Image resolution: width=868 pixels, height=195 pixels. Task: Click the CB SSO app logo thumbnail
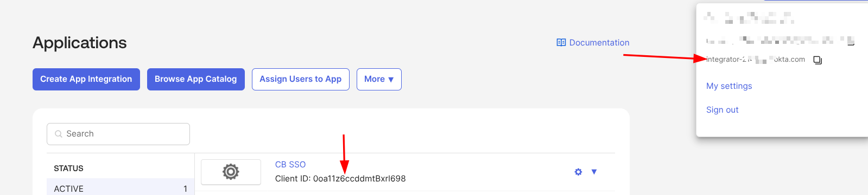231,172
